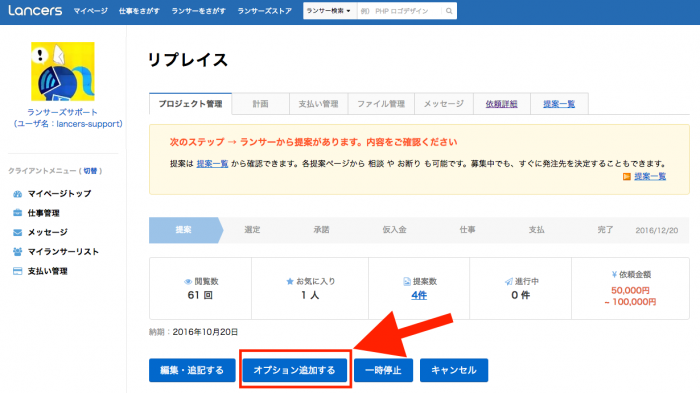This screenshot has height=393, width=700.
Task: Click the plane icon beside 進行中
Action: point(508,282)
